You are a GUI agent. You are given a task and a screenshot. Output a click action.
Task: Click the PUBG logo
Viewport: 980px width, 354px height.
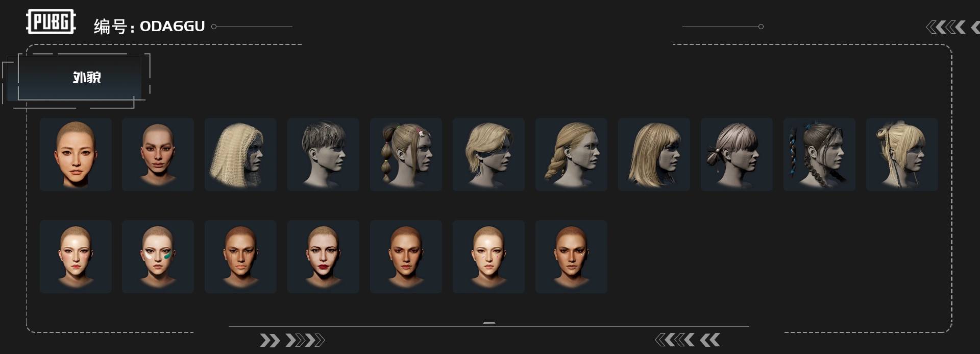point(51,22)
